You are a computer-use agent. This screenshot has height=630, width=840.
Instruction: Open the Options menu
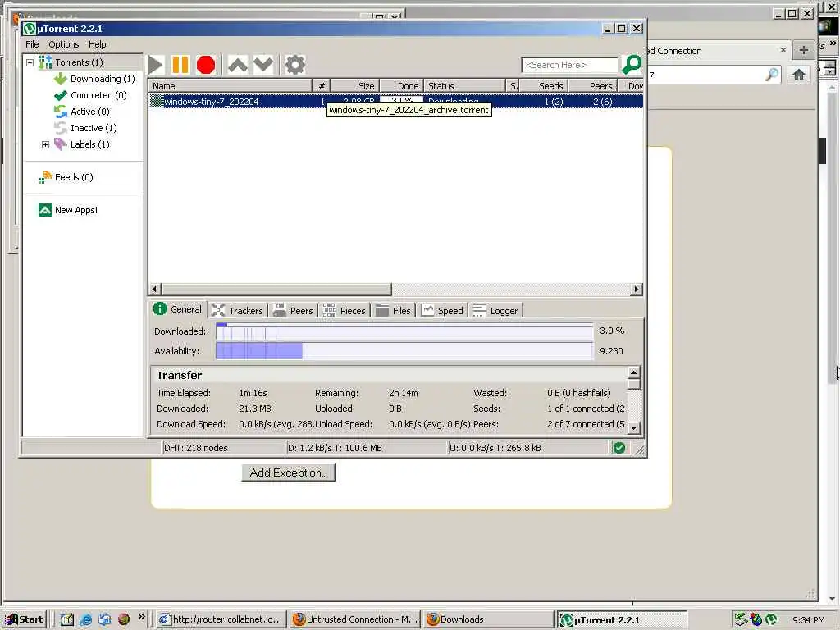64,44
